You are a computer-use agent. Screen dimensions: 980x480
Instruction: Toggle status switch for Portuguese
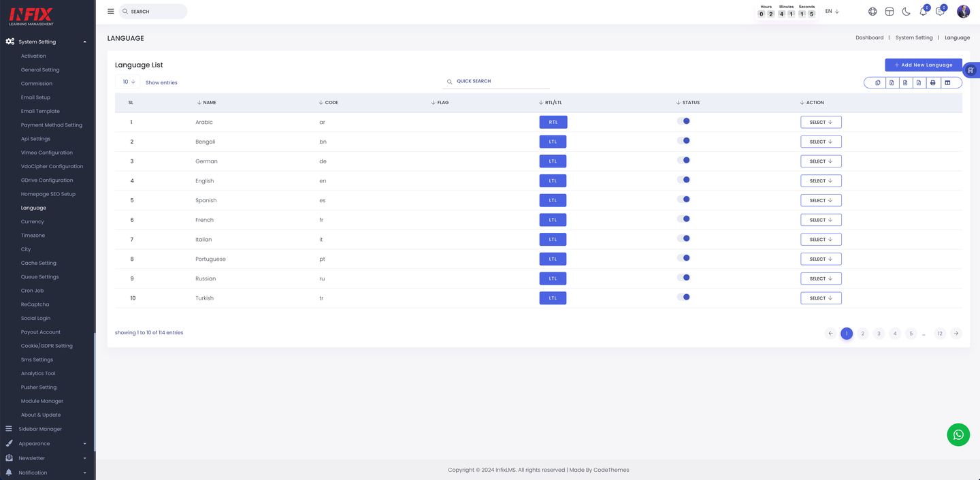(684, 258)
